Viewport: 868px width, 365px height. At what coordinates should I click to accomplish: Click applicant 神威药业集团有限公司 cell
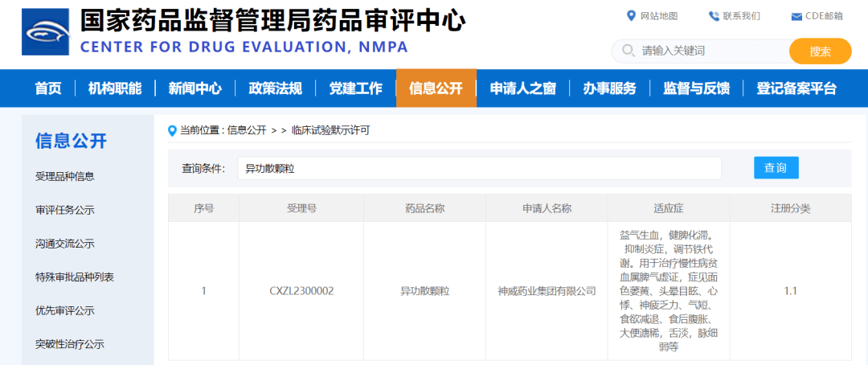click(547, 291)
